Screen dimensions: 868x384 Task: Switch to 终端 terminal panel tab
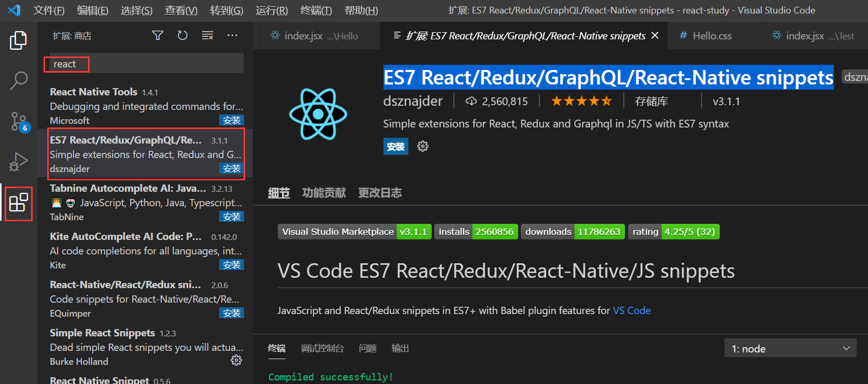(277, 348)
